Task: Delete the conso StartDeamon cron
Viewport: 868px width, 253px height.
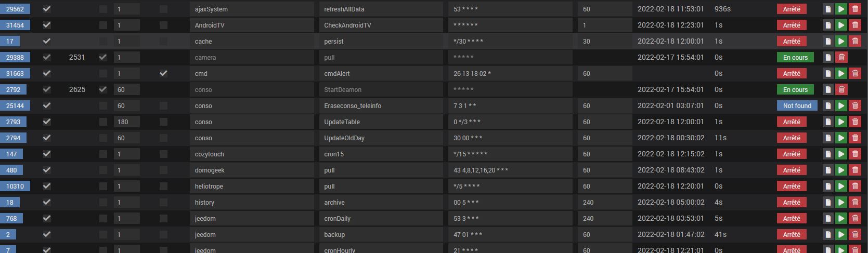Action: [x=841, y=89]
